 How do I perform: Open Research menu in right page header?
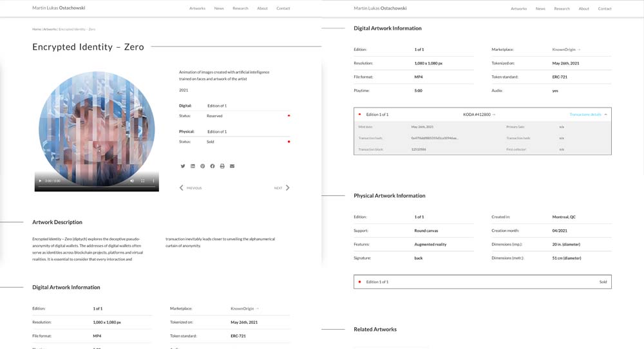click(562, 8)
